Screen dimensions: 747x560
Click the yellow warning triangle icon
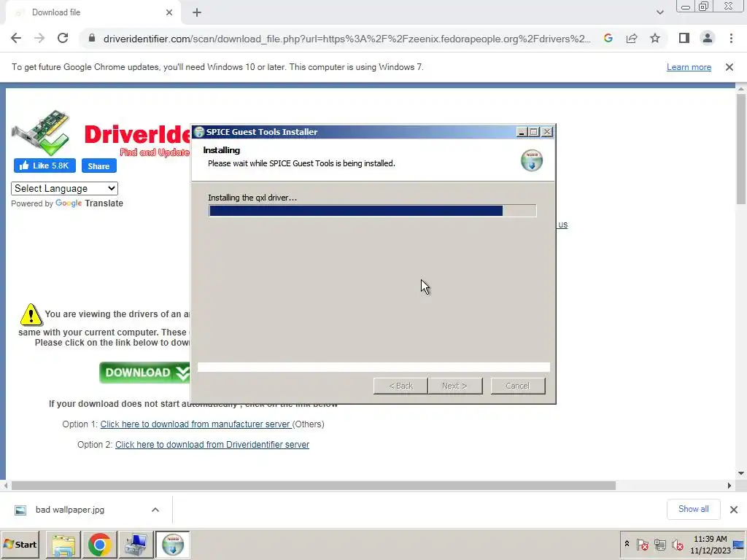coord(31,315)
